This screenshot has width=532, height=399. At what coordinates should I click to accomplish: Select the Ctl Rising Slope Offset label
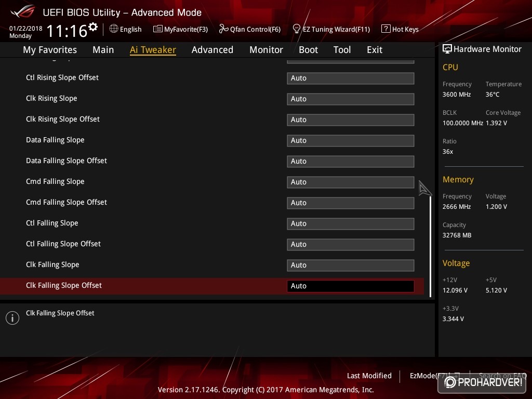click(62, 78)
